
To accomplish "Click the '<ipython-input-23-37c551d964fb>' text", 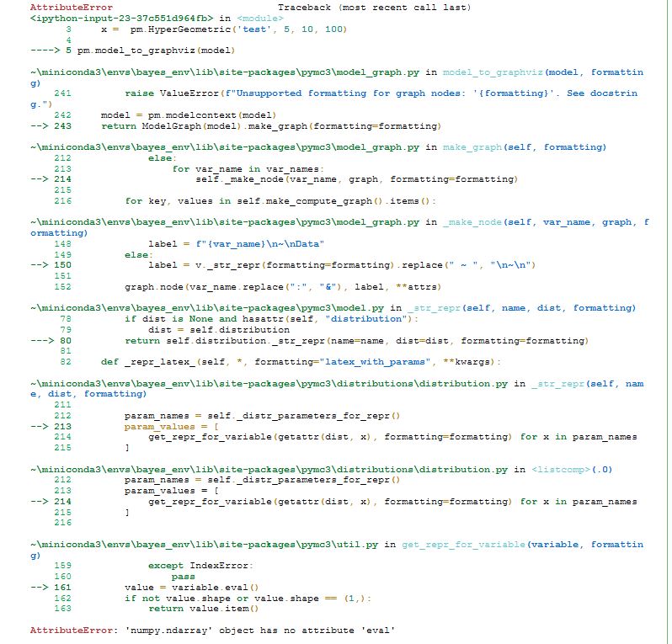I will point(122,18).
